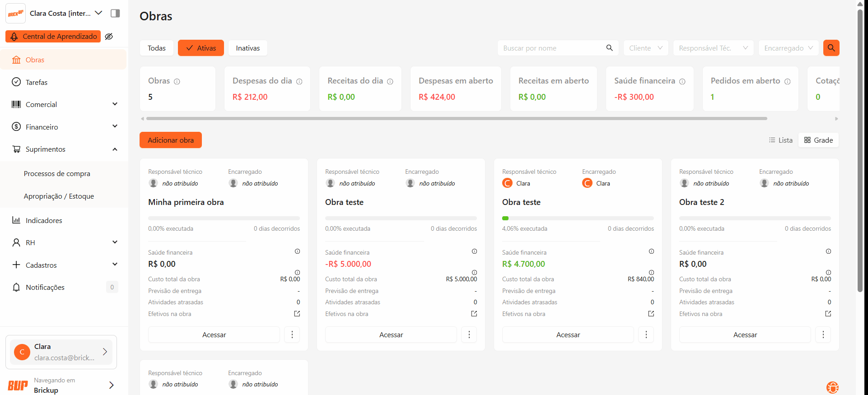Click info icon beside Despesas do dia

[299, 82]
